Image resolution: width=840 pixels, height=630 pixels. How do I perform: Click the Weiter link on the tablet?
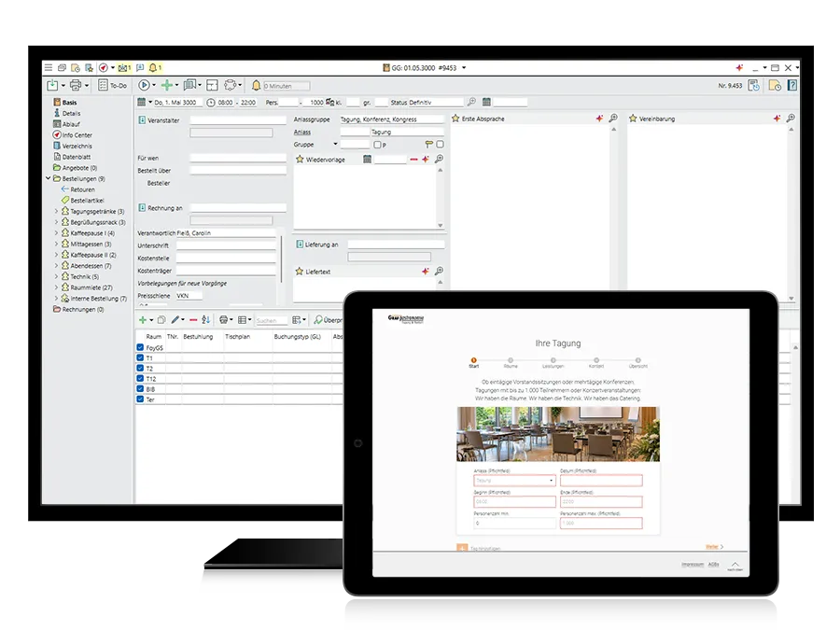(x=714, y=546)
